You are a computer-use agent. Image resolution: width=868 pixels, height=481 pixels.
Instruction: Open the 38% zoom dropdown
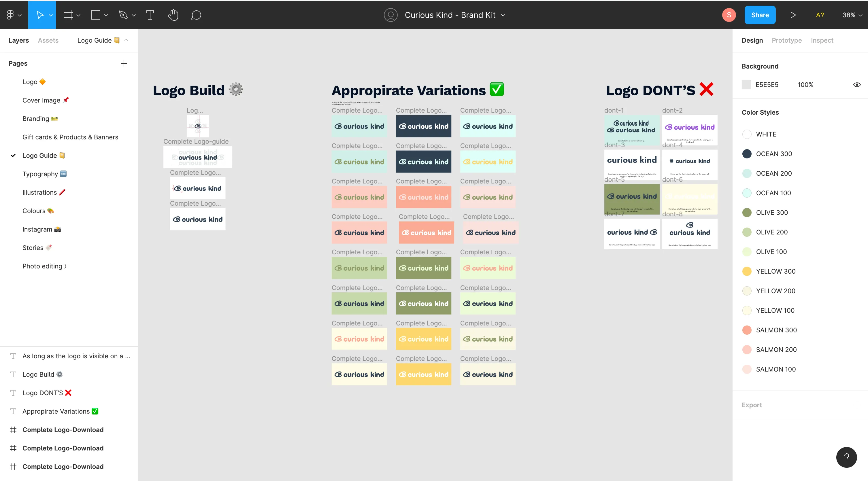(852, 15)
